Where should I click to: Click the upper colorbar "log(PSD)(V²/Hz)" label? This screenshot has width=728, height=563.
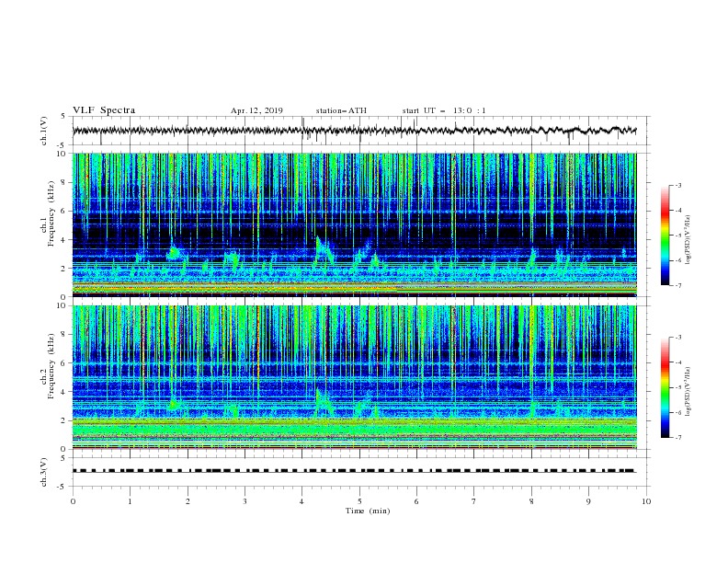688,240
